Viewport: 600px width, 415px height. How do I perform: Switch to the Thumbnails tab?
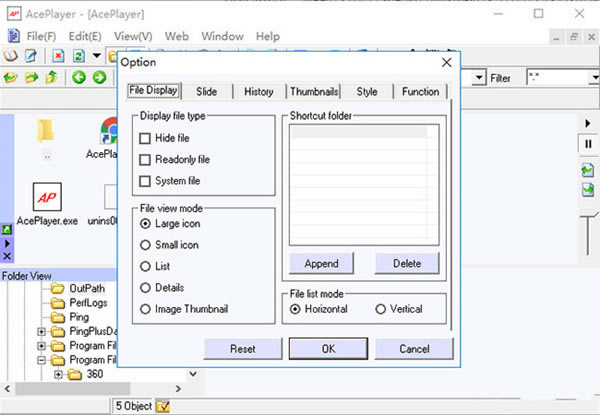tap(314, 92)
